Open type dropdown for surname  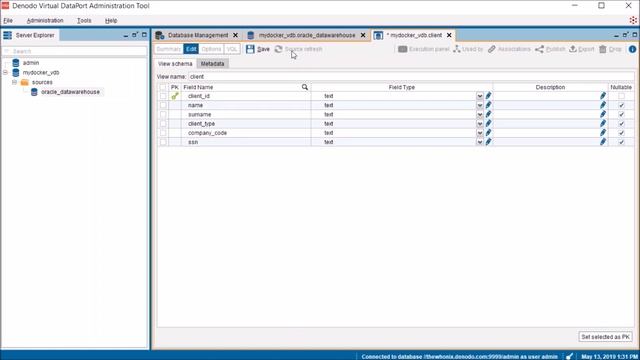pyautogui.click(x=480, y=114)
